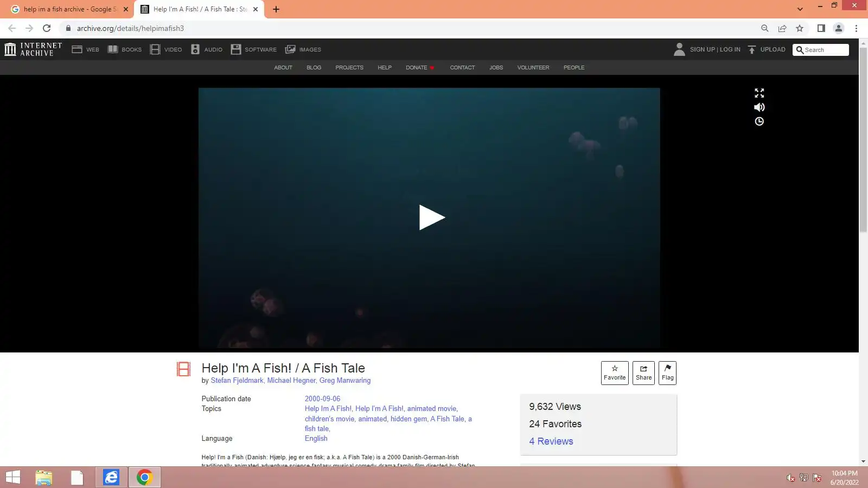
Task: Switch to the Google Search tab
Action: (67, 9)
